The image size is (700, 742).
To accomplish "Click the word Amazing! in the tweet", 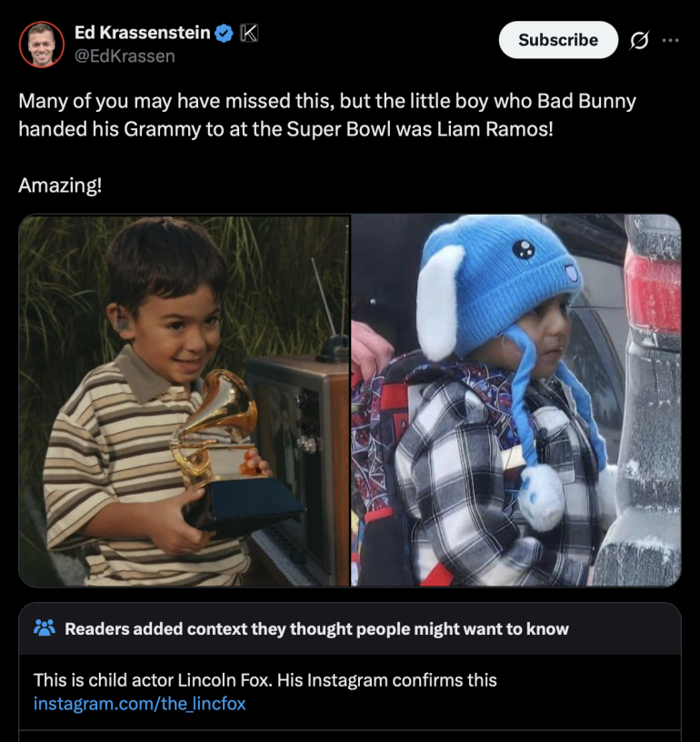I will (60, 185).
